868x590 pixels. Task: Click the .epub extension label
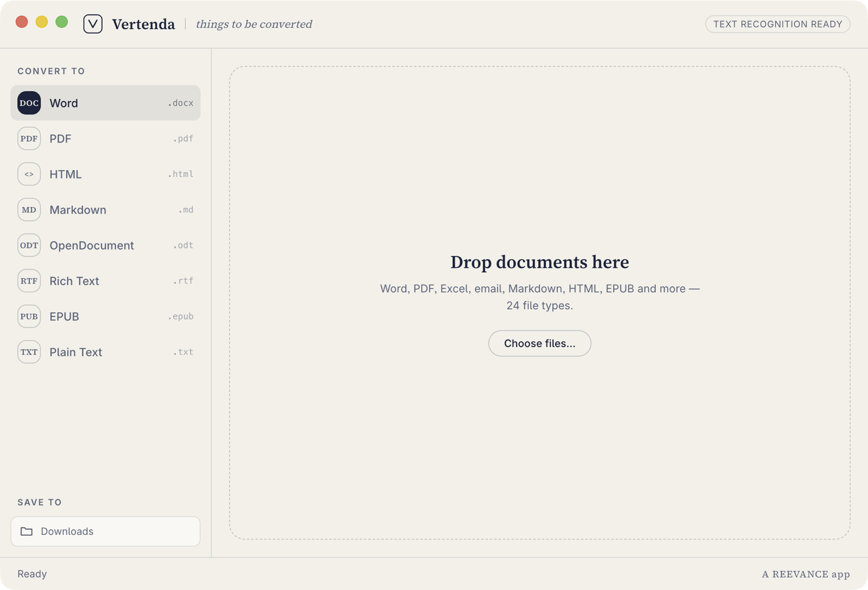[x=181, y=316]
